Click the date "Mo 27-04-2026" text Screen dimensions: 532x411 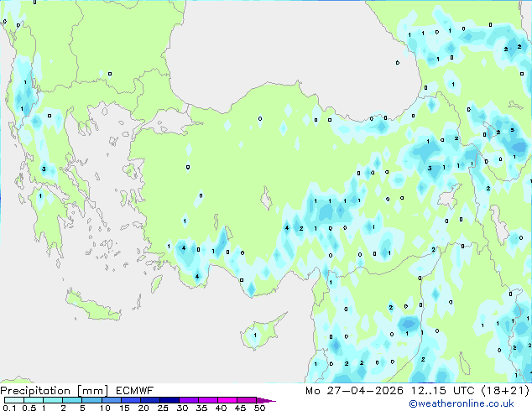(x=354, y=391)
